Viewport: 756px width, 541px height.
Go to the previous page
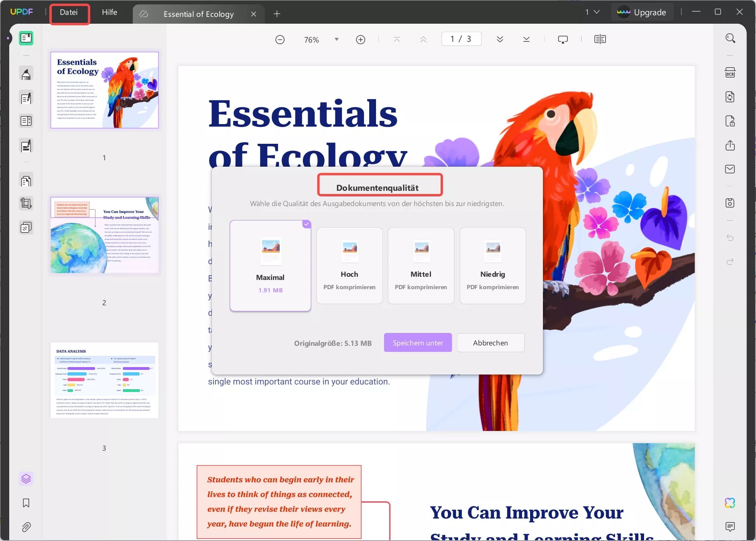tap(423, 39)
